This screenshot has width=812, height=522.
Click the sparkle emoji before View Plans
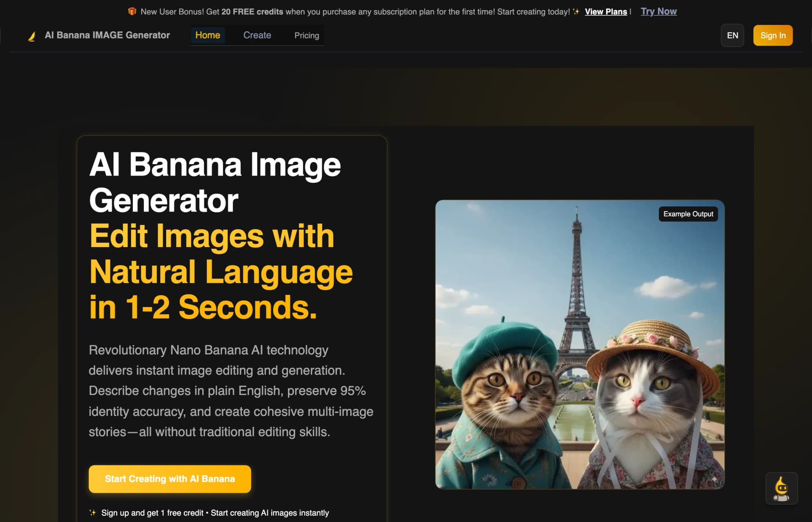[x=576, y=11]
